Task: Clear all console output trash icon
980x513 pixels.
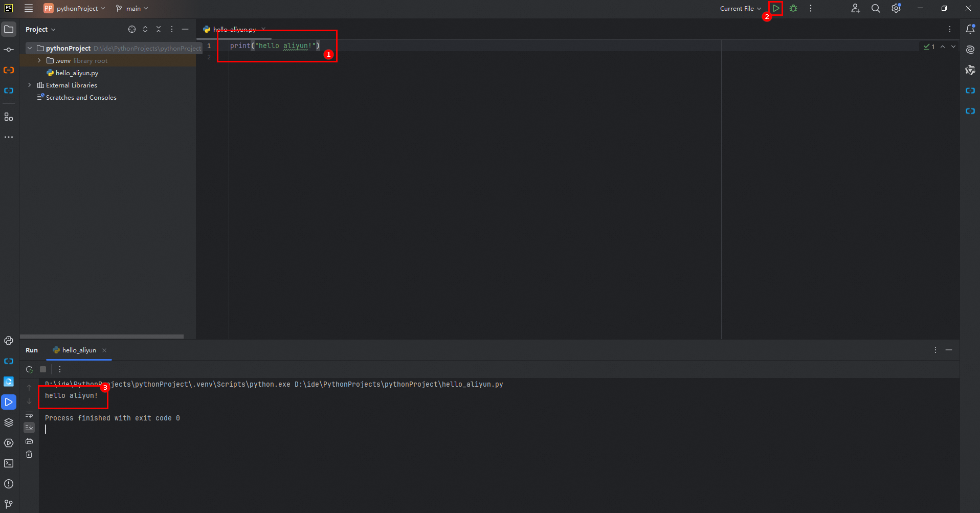Action: [29, 454]
